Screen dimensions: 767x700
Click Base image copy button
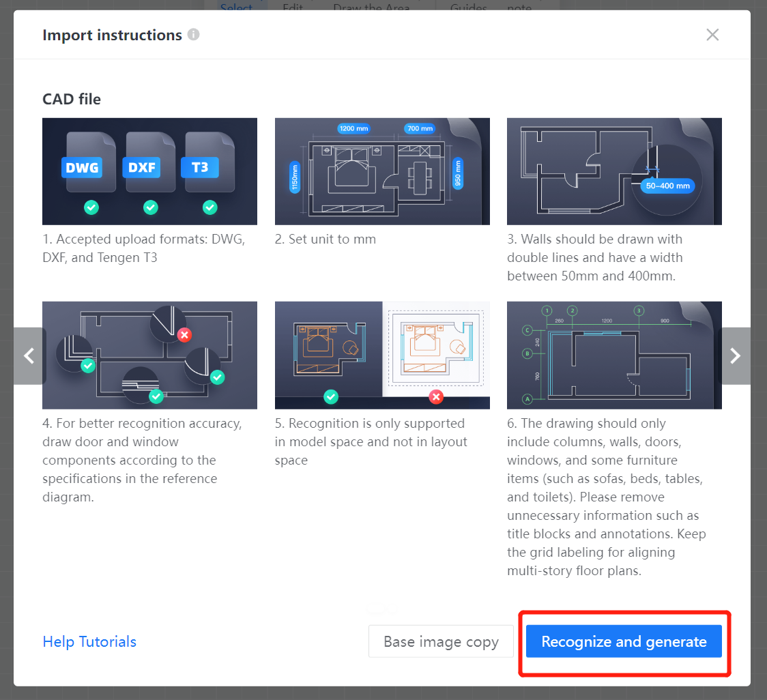[x=441, y=641]
